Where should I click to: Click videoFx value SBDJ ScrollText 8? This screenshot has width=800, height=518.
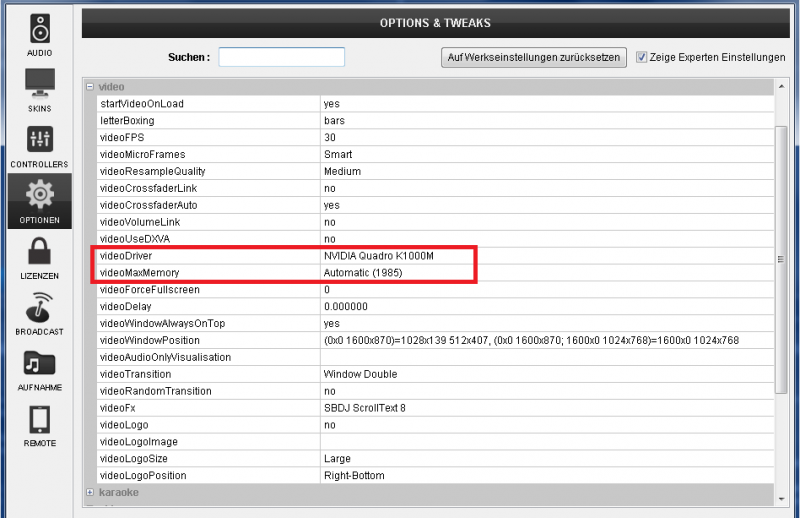tap(365, 408)
